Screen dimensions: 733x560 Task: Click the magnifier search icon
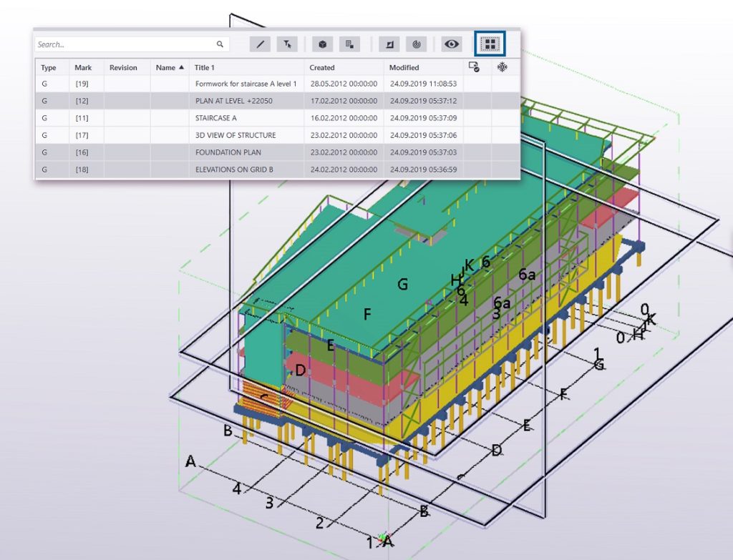(220, 44)
